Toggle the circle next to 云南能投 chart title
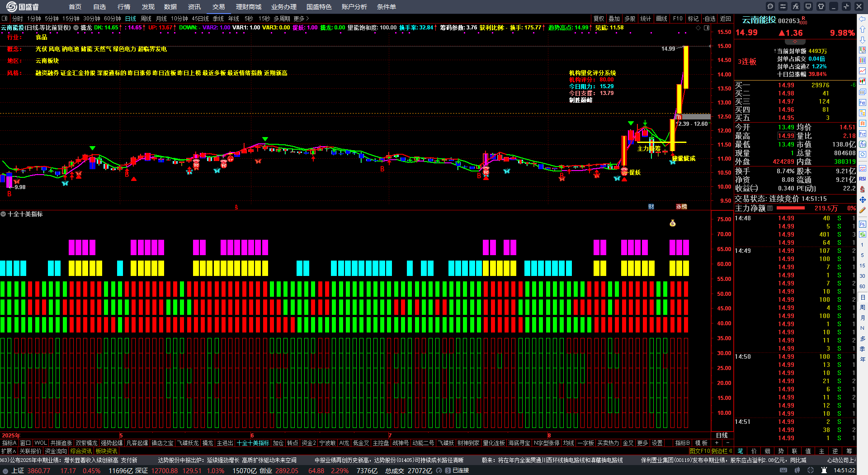 (x=76, y=28)
